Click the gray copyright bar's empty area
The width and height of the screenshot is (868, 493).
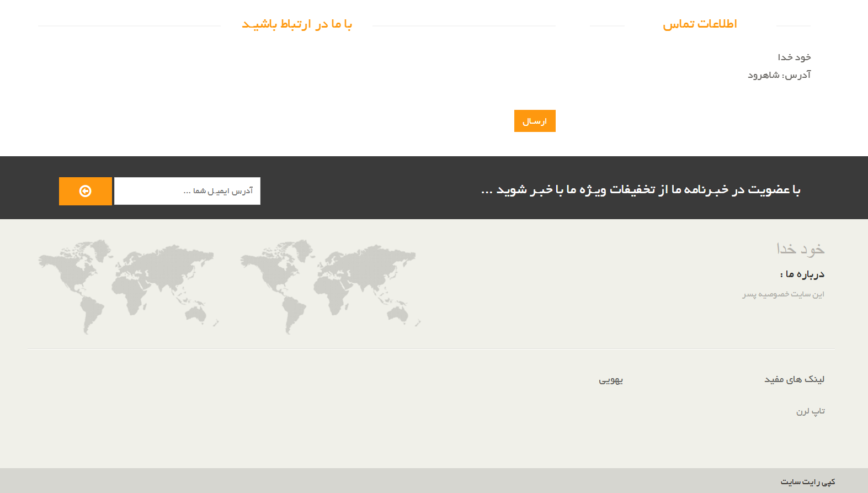coord(386,481)
